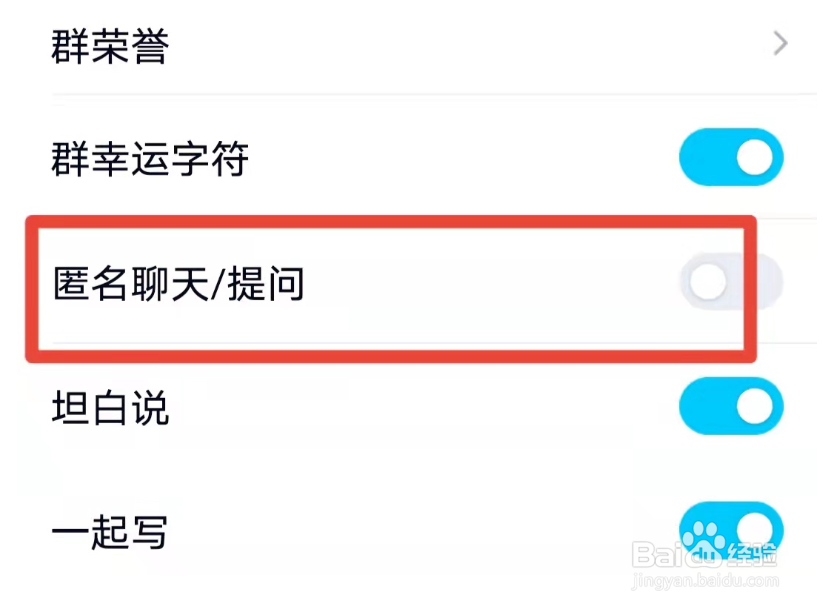This screenshot has width=823, height=609.
Task: Select the 匿名聊天/提问 label
Action: click(x=178, y=284)
